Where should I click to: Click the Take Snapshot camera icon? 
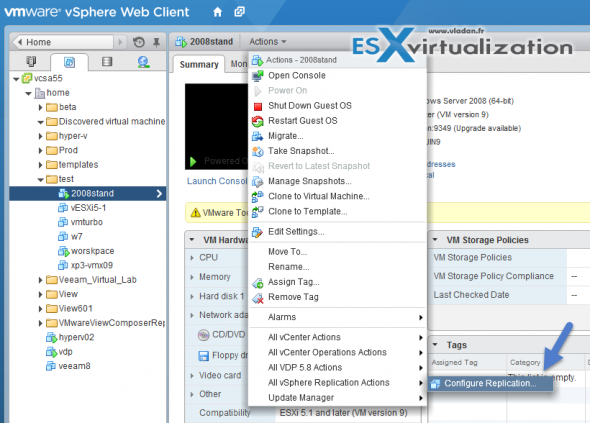click(x=258, y=151)
